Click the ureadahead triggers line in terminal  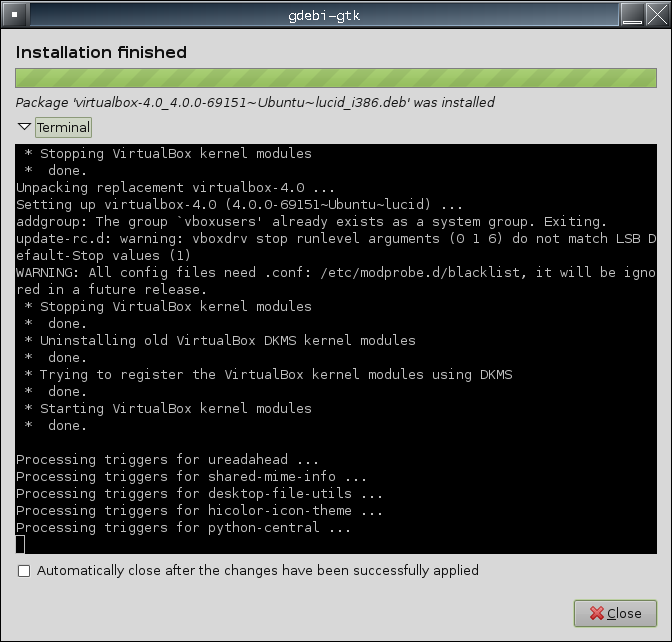(x=167, y=459)
